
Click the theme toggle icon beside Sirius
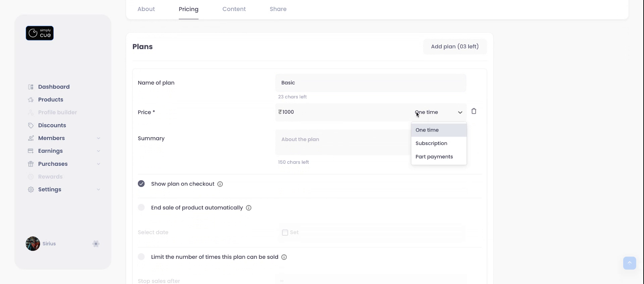click(96, 244)
